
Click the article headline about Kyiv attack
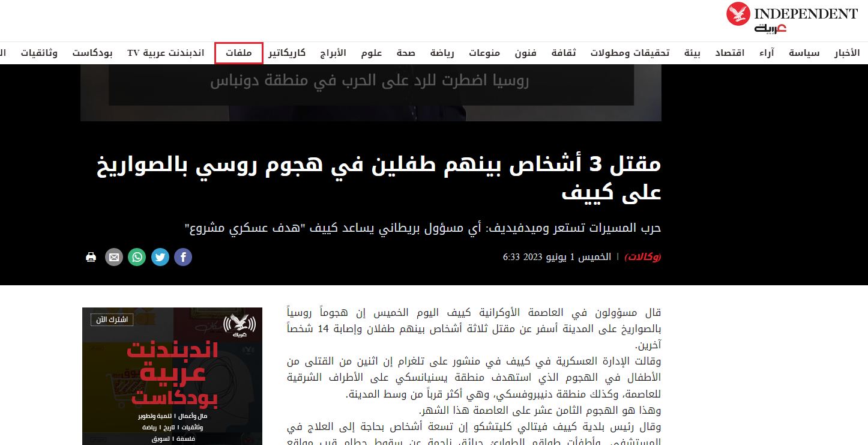[378, 178]
